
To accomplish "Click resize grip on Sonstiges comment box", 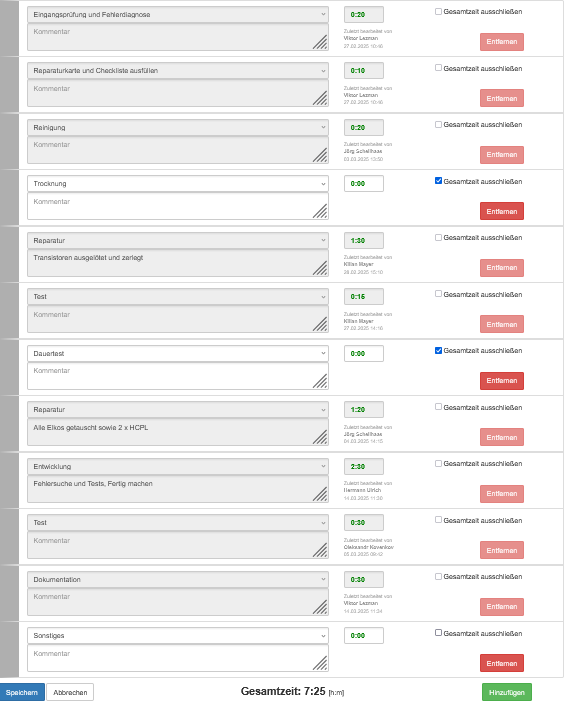I will pyautogui.click(x=320, y=663).
